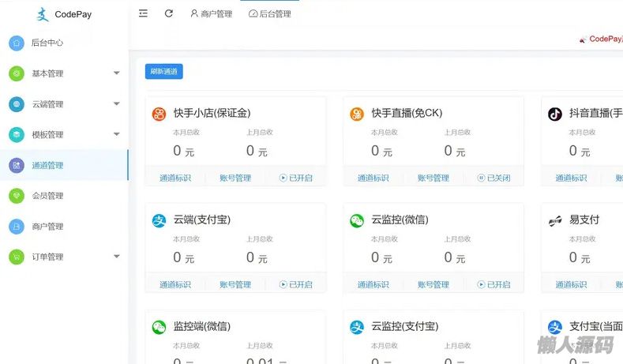Click the 模板管理 sidebar icon
623x364 pixels.
tap(17, 135)
